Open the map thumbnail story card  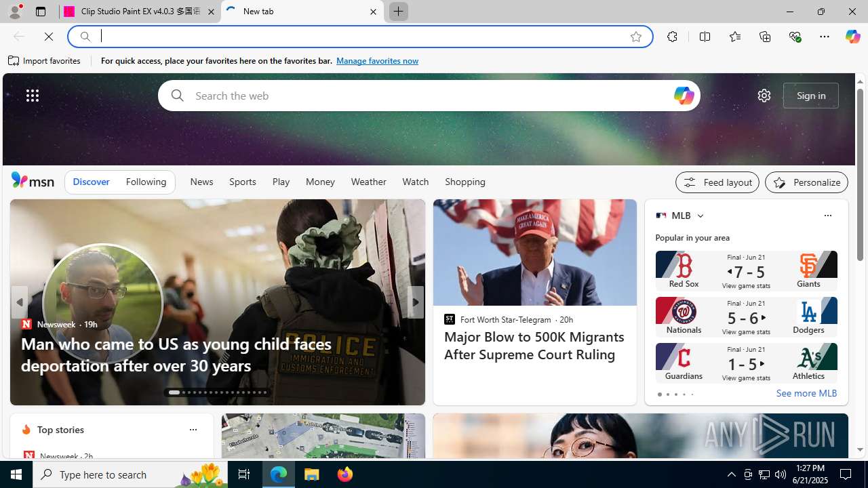click(x=323, y=436)
